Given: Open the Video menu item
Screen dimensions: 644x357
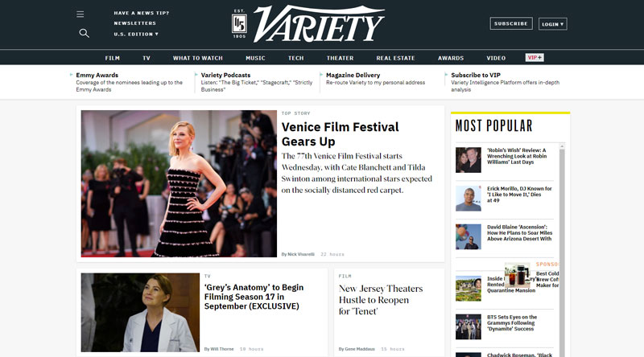Looking at the screenshot, I should pyautogui.click(x=496, y=58).
